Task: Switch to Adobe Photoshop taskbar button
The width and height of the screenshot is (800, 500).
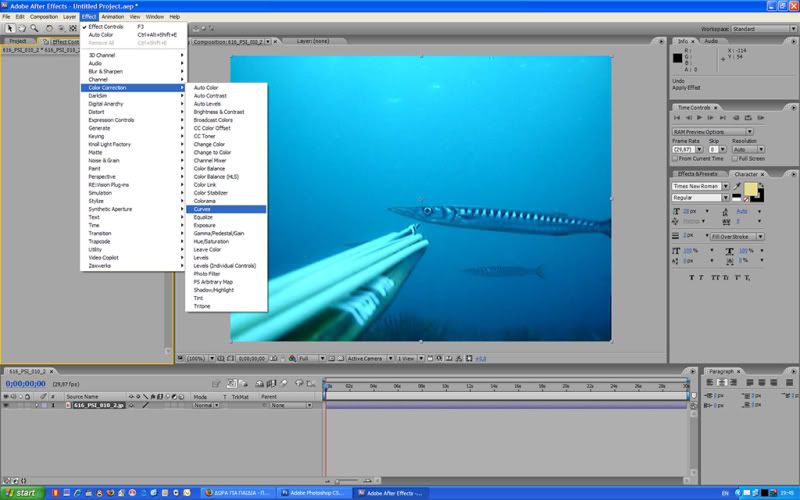Action: click(315, 493)
